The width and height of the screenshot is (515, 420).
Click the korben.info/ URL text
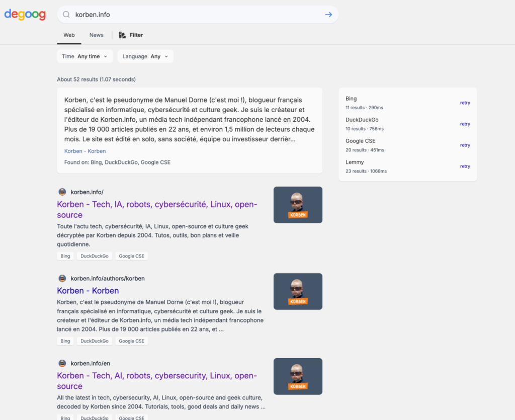click(x=87, y=192)
